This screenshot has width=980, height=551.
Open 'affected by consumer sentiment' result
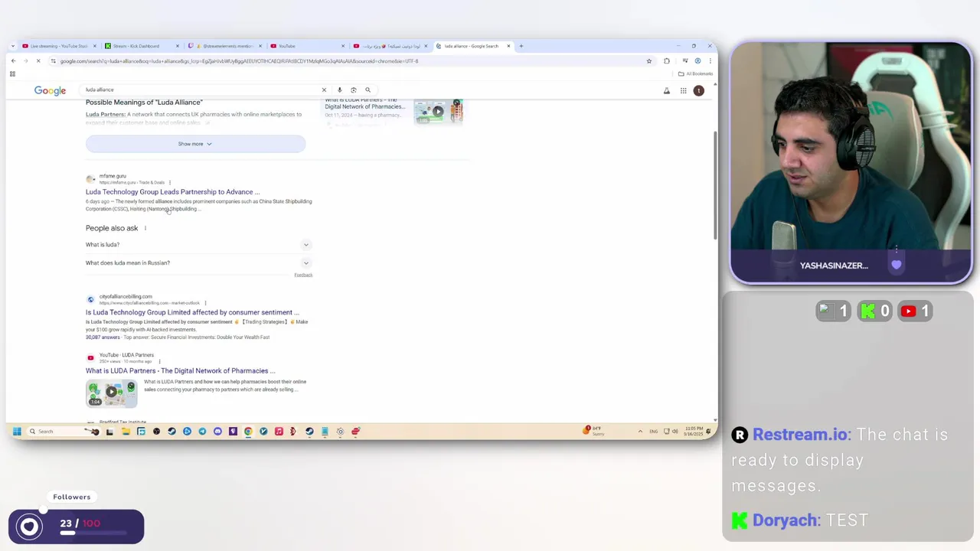192,312
